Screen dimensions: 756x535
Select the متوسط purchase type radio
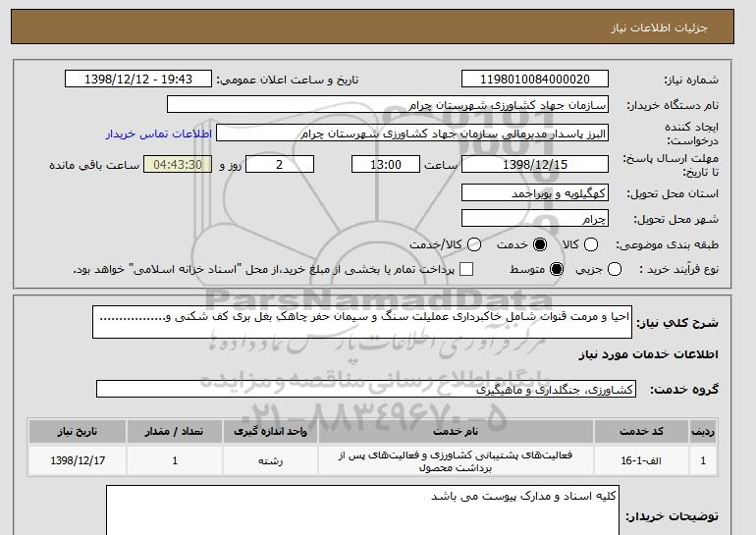(557, 269)
